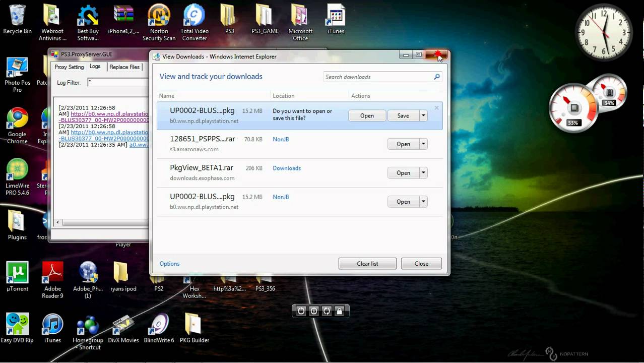Switch to Logs tab in ProxyServer
The width and height of the screenshot is (644, 363).
click(95, 67)
